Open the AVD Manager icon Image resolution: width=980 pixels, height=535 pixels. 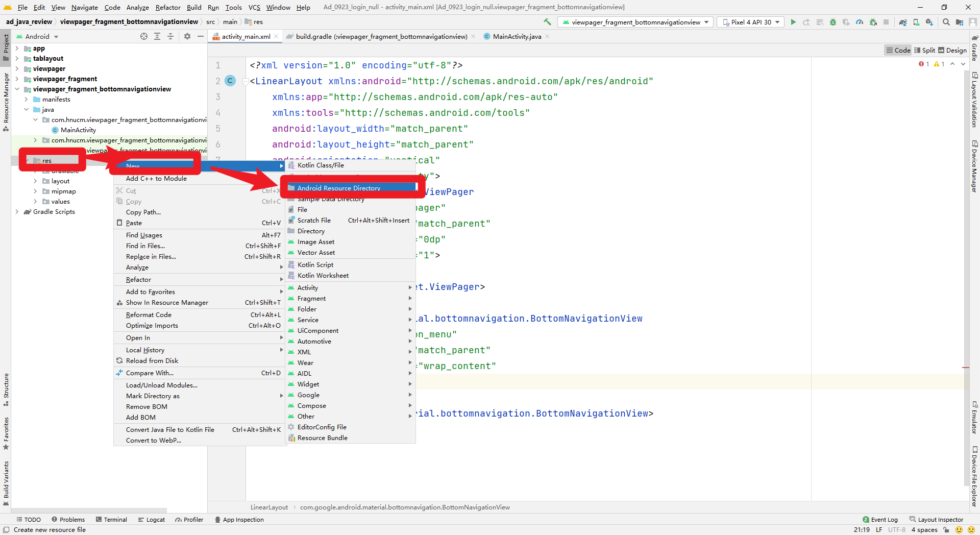pos(916,22)
